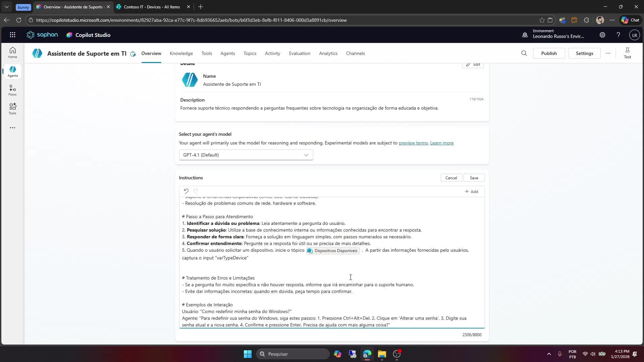
Task: Click the help question mark icon
Action: tap(618, 35)
